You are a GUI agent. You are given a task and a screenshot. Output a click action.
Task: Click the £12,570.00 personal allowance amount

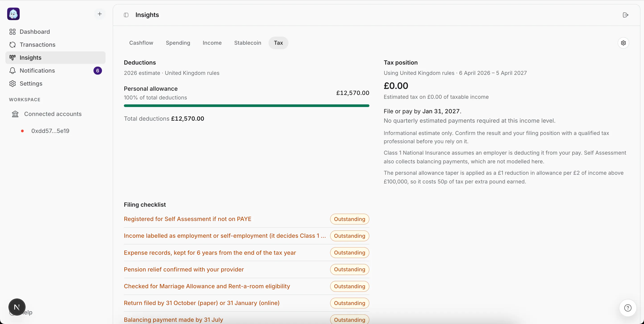[352, 93]
